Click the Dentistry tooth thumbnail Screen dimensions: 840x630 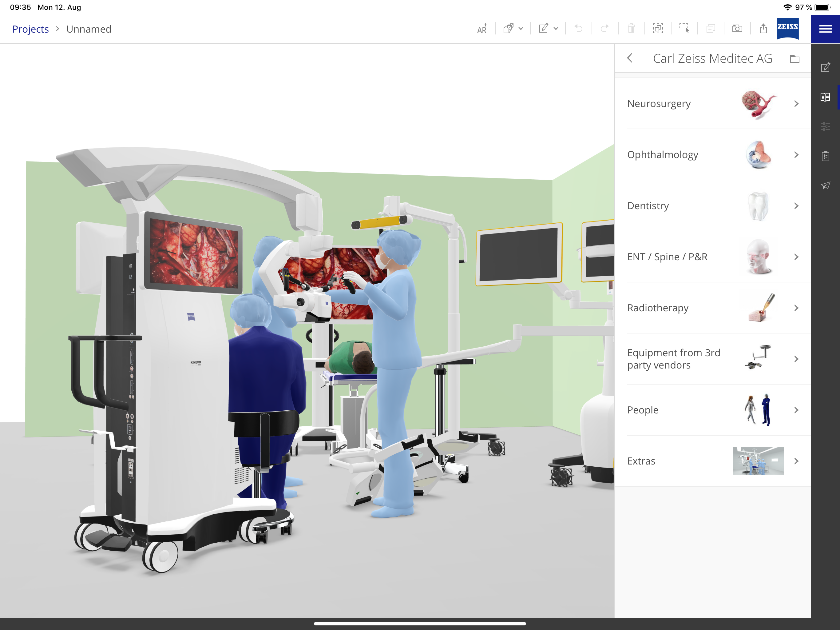click(x=758, y=206)
